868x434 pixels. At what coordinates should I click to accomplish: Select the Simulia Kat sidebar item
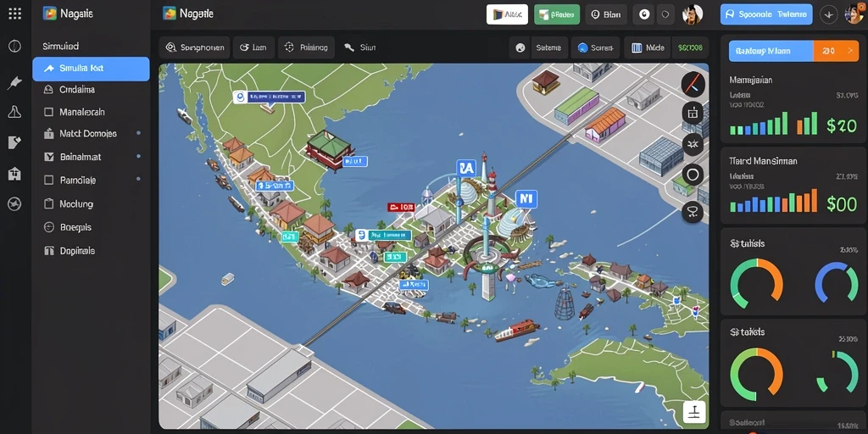tap(91, 69)
